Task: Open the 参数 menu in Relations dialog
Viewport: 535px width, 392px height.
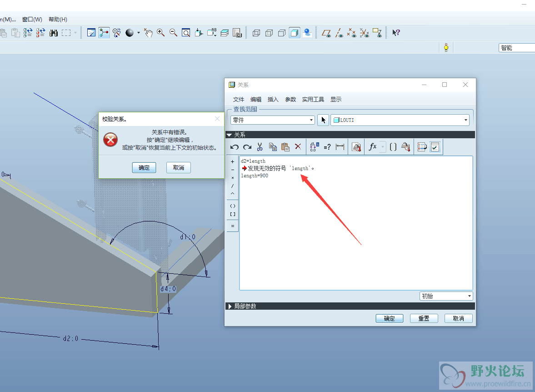Action: click(290, 100)
